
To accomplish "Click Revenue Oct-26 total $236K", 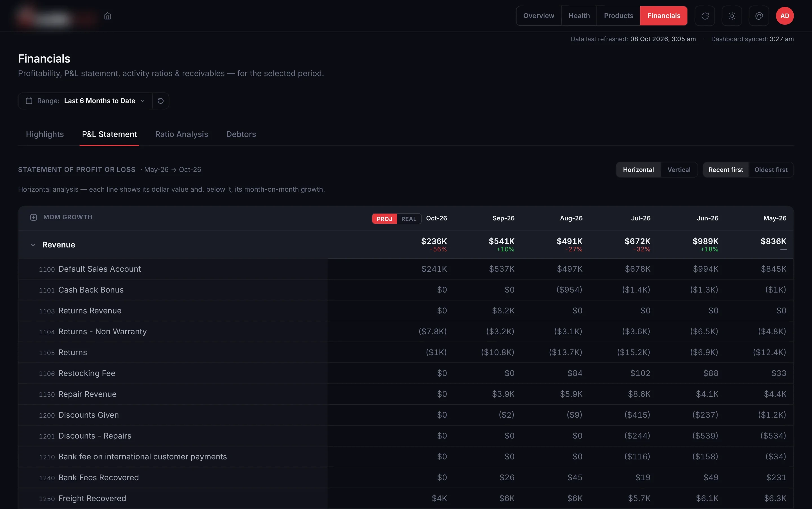I will click(434, 241).
